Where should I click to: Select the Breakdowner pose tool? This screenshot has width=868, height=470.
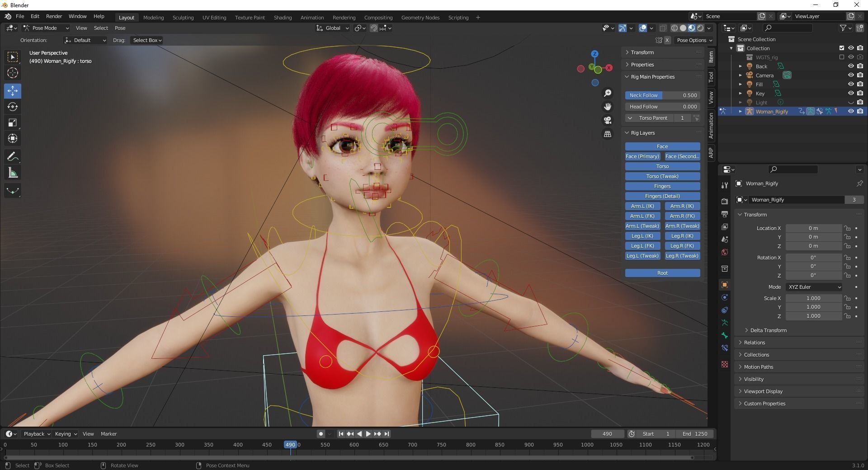point(13,191)
